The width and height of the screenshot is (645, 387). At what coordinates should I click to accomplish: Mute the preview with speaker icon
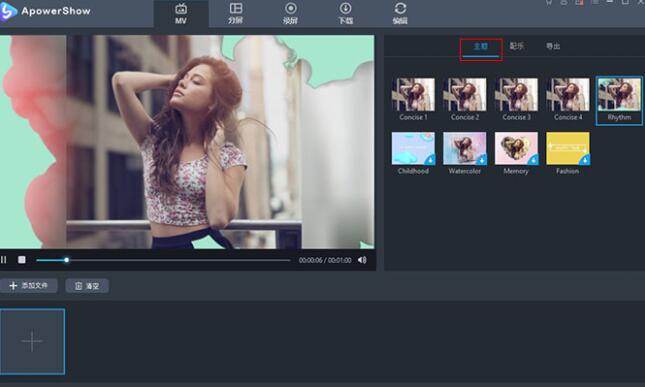(362, 260)
